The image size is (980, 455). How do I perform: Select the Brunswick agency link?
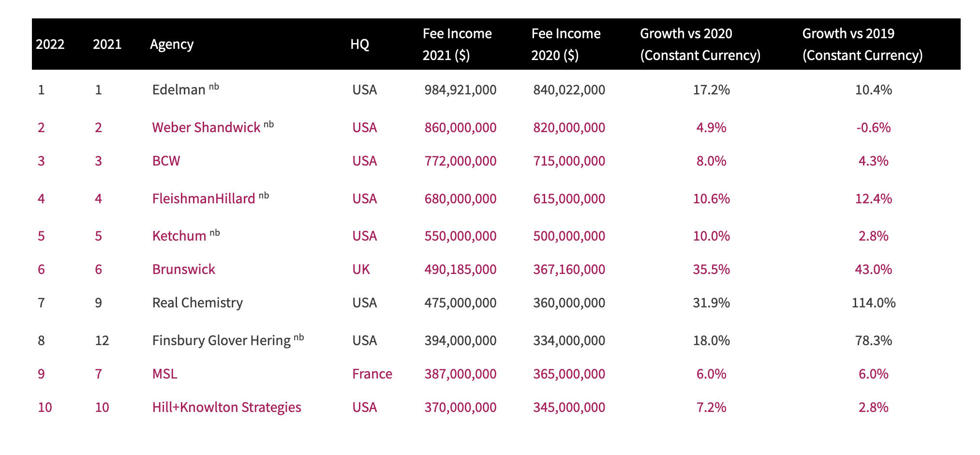[183, 270]
